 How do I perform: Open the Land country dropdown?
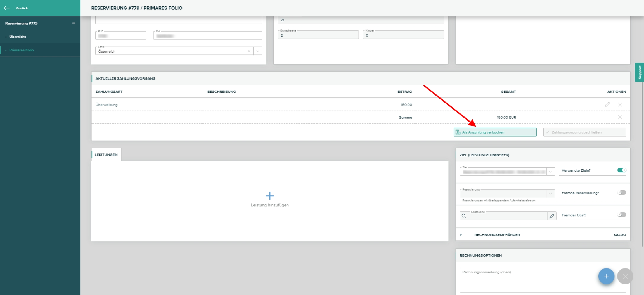coord(258,51)
